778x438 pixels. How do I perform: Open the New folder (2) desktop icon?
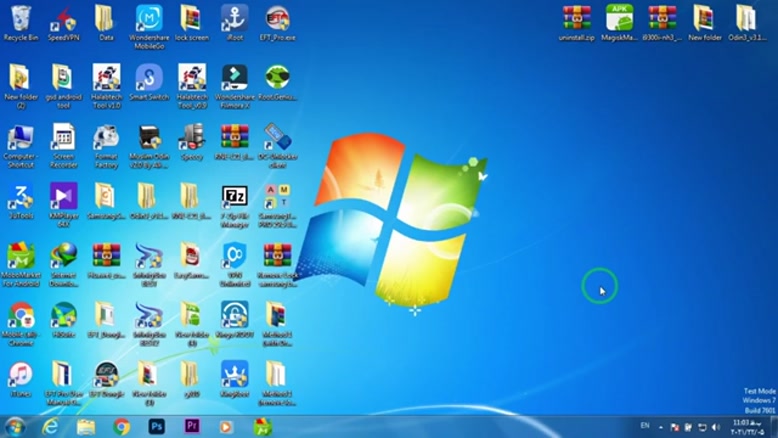click(20, 86)
